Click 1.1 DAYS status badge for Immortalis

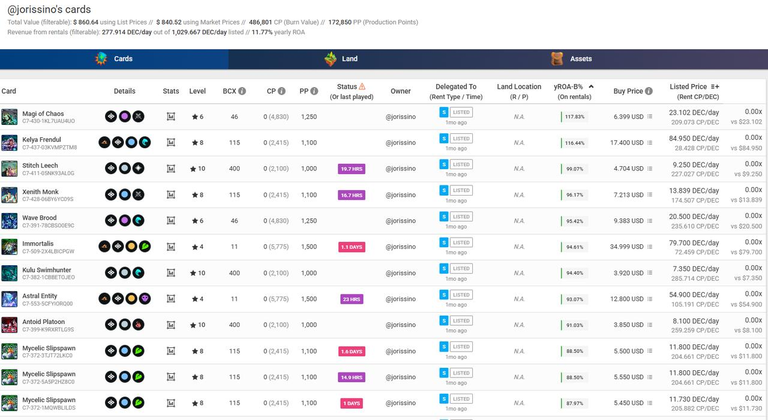coord(352,247)
